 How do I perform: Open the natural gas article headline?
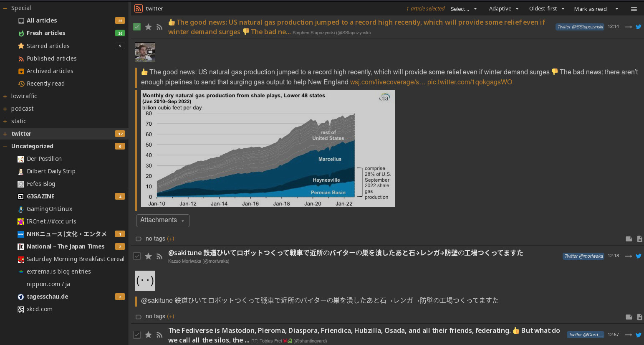tap(356, 27)
